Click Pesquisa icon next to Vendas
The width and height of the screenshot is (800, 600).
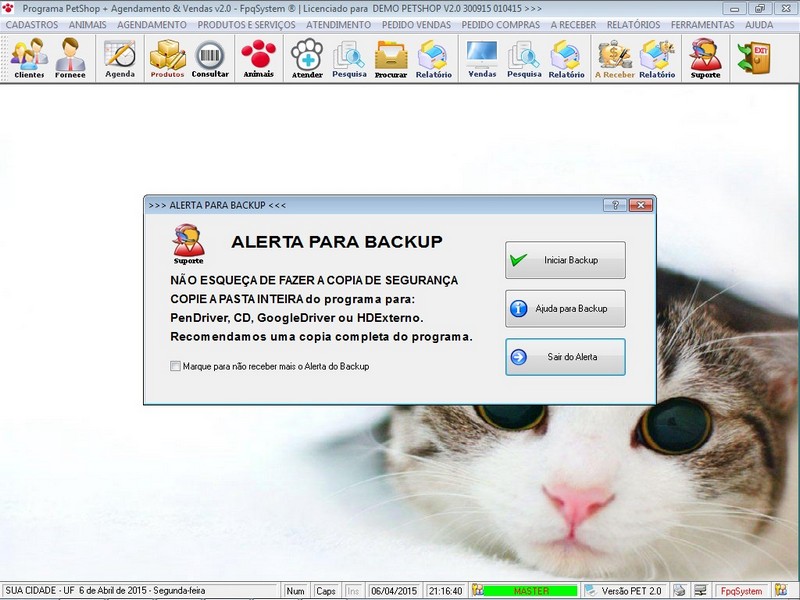524,58
